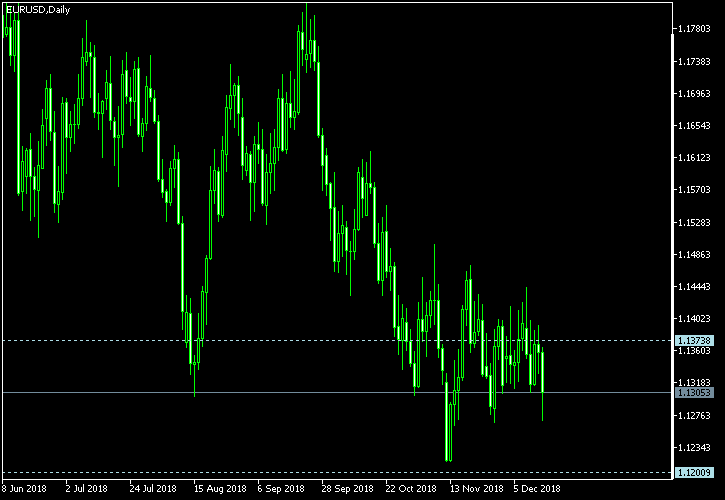This screenshot has height=500, width=725.
Task: Click the 1.16543 price scale value
Action: [x=694, y=126]
